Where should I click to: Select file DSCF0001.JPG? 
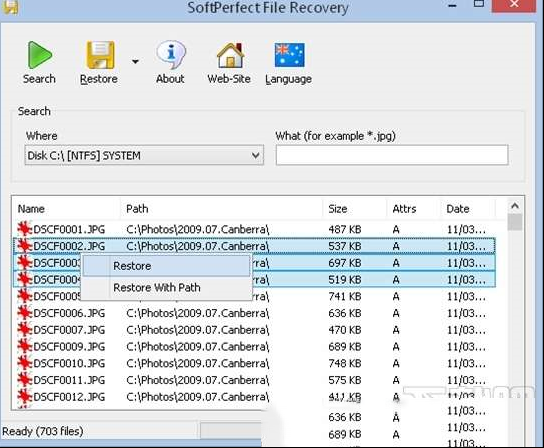click(69, 229)
